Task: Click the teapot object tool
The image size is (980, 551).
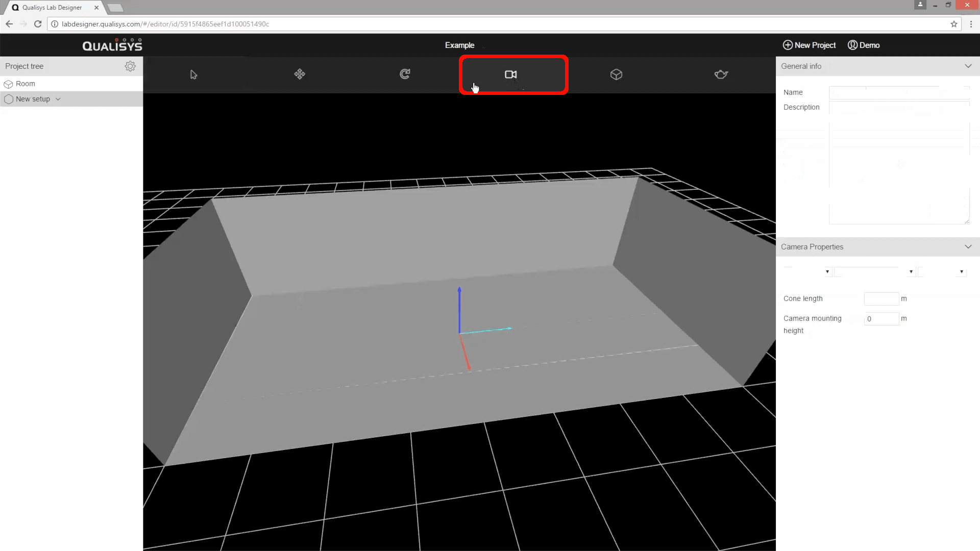Action: pos(721,74)
